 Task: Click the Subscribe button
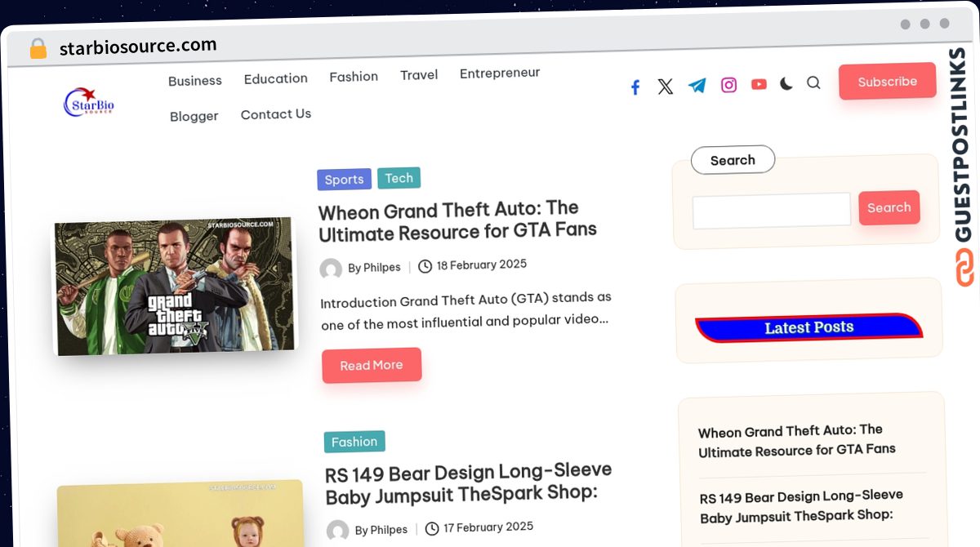pyautogui.click(x=887, y=82)
